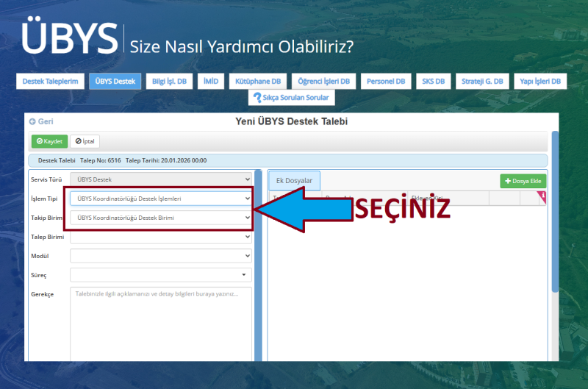Select the Ek Dosyalar tab
The height and width of the screenshot is (389, 588).
tap(294, 181)
